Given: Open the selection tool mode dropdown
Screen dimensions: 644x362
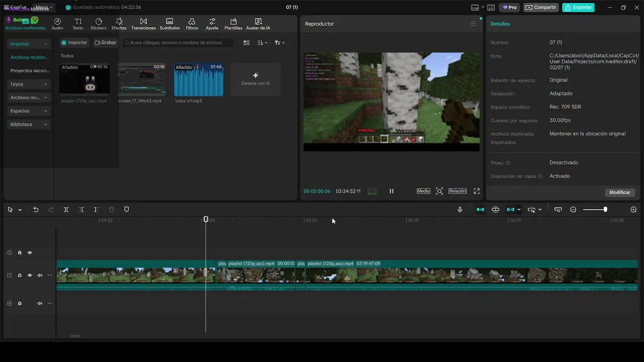Looking at the screenshot, I should pos(20,210).
